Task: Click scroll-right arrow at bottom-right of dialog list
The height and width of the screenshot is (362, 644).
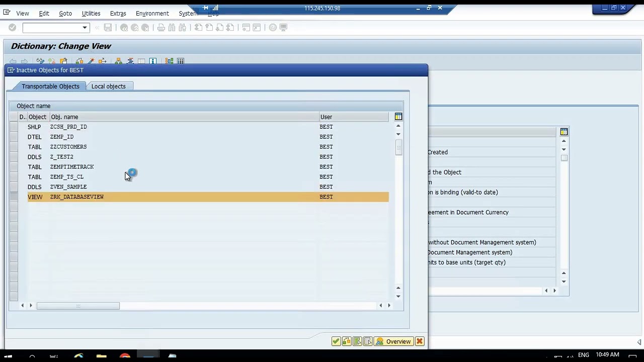Action: click(389, 305)
